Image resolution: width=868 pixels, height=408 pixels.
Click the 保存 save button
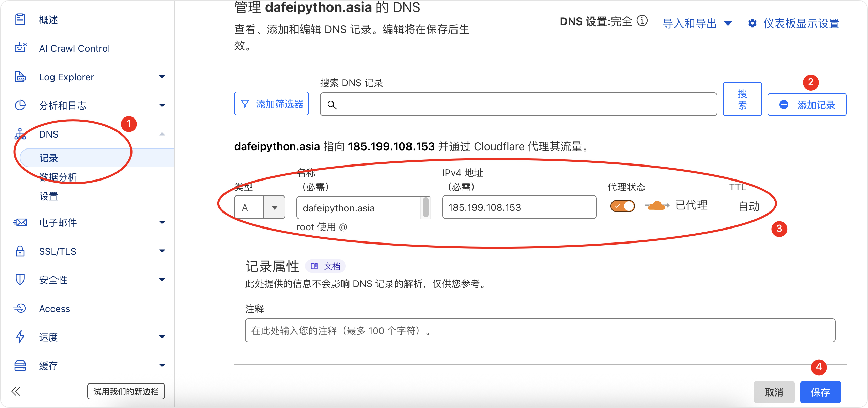820,392
